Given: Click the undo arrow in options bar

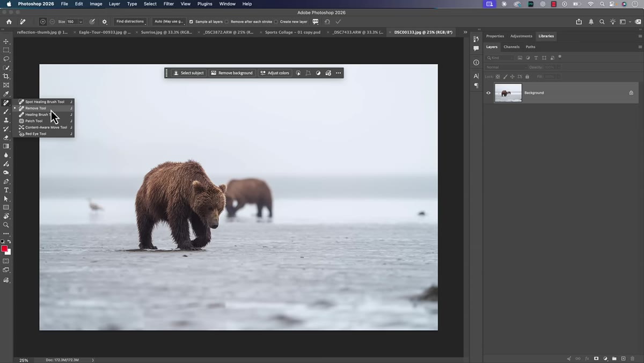Looking at the screenshot, I should tap(327, 21).
